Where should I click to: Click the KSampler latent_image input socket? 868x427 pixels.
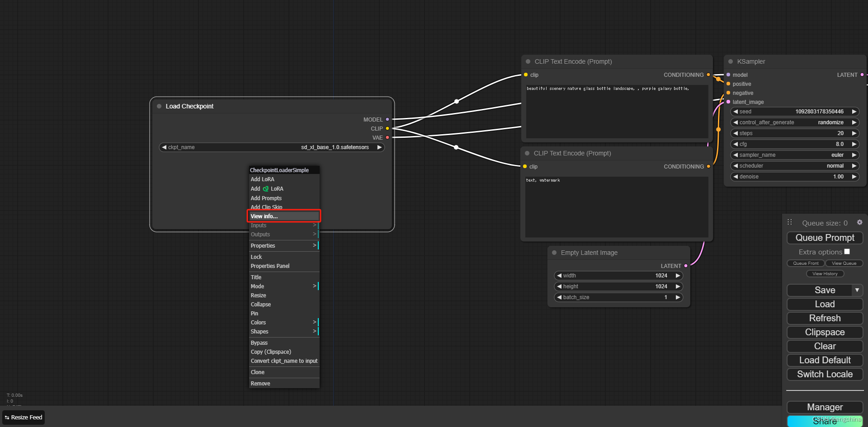pos(728,102)
